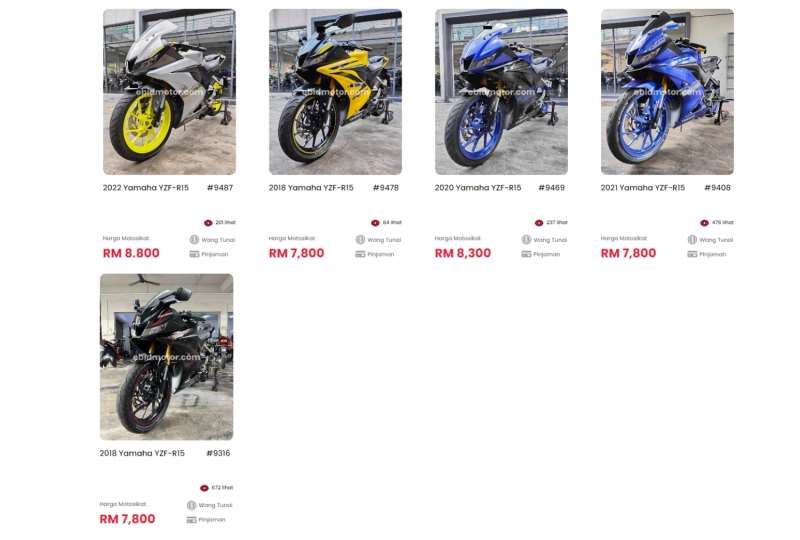
Task: Click the eye views icon on listing #9469
Action: pos(539,223)
